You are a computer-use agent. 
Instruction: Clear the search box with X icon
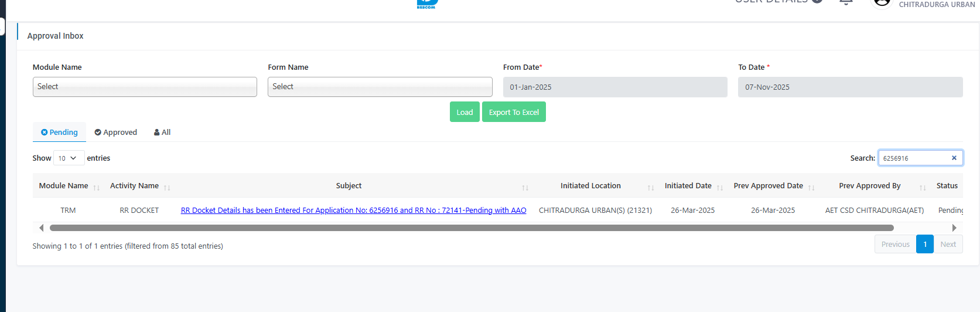click(x=954, y=158)
